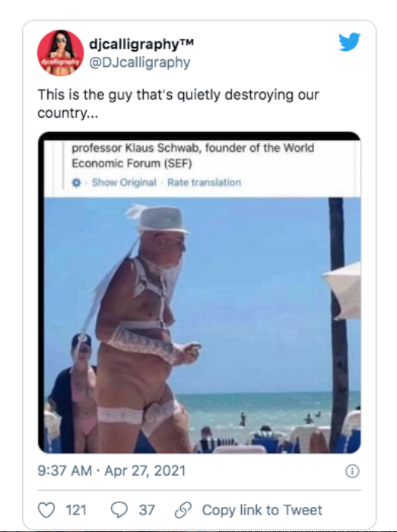The width and height of the screenshot is (397, 532).
Task: Click the Twitter bird logo
Action: coord(349,42)
